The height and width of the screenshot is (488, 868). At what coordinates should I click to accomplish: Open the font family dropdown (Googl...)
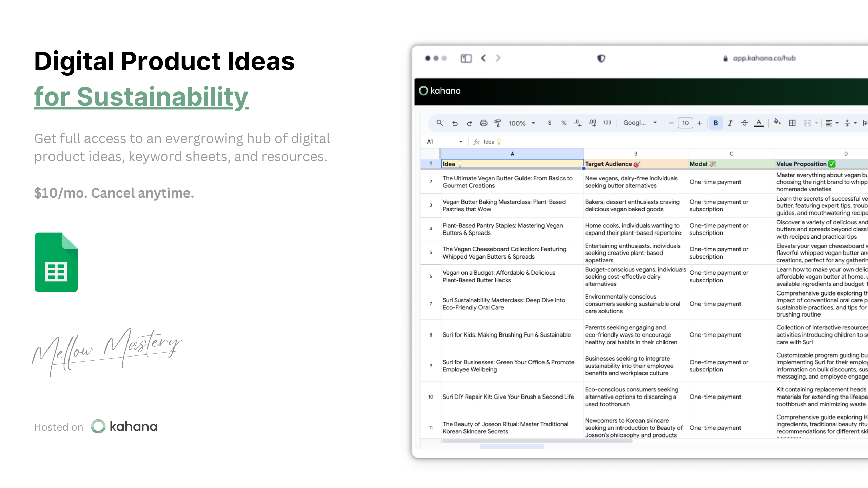pyautogui.click(x=640, y=123)
